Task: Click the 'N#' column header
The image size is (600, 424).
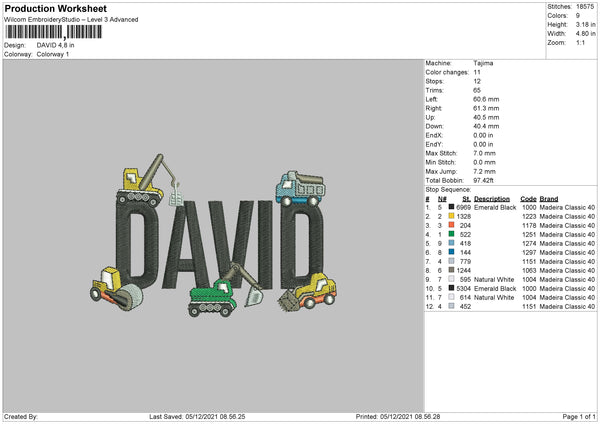Action: pyautogui.click(x=442, y=199)
